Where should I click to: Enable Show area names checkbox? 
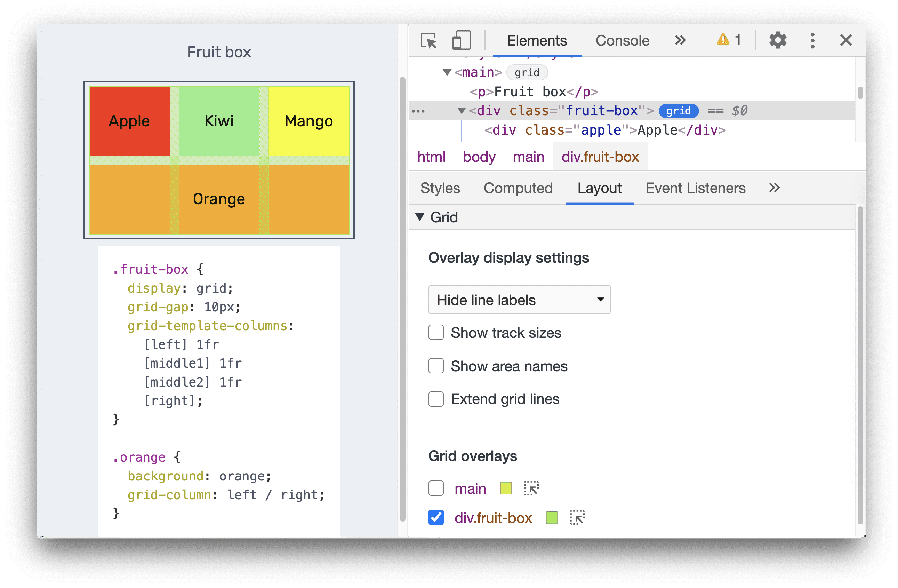tap(436, 366)
